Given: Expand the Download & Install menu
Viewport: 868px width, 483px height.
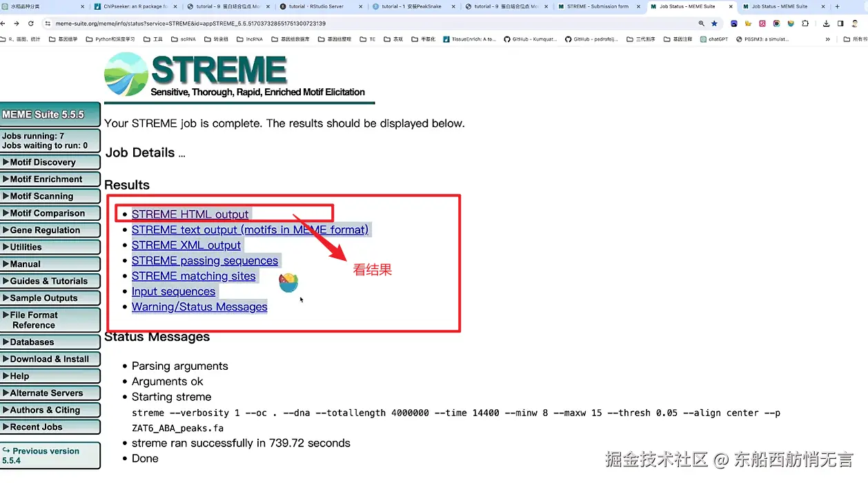Looking at the screenshot, I should (x=50, y=359).
